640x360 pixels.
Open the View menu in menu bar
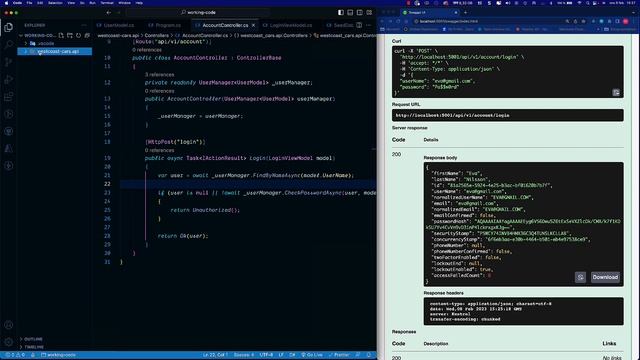(x=71, y=3)
